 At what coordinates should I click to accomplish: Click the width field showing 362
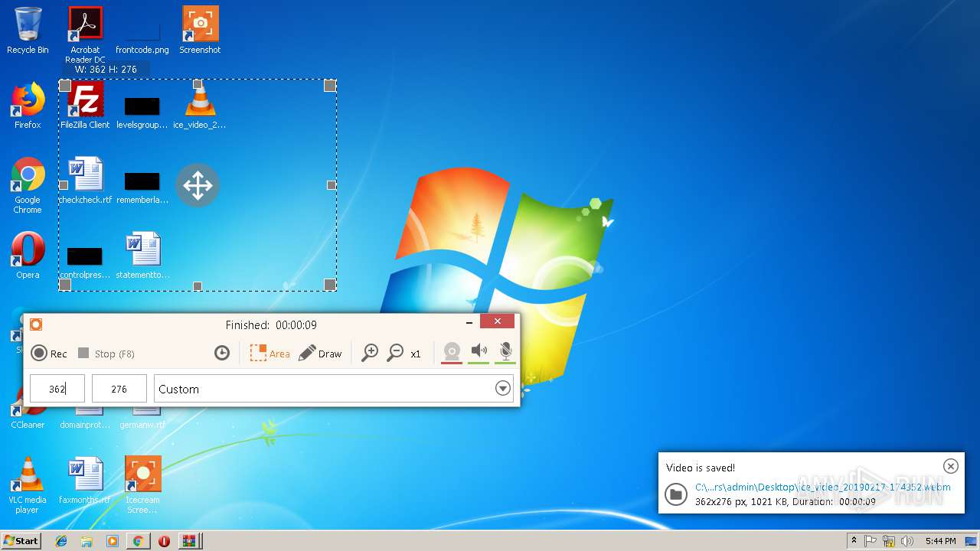click(x=57, y=389)
